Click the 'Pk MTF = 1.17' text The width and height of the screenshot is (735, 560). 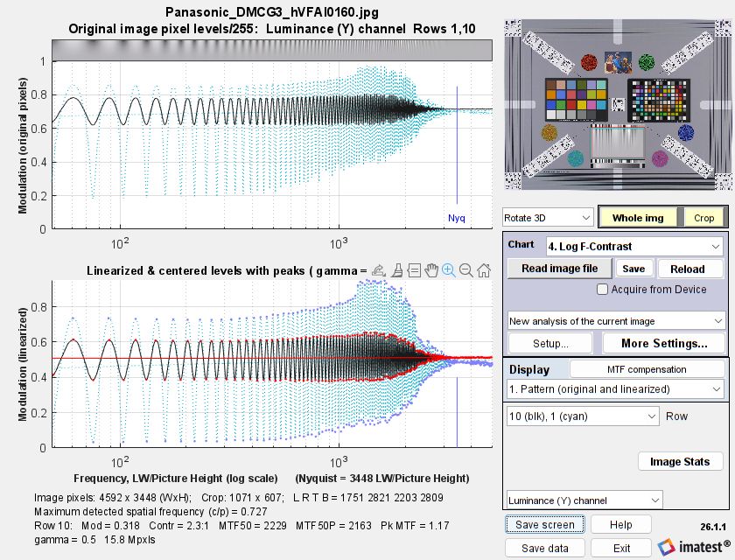point(415,526)
